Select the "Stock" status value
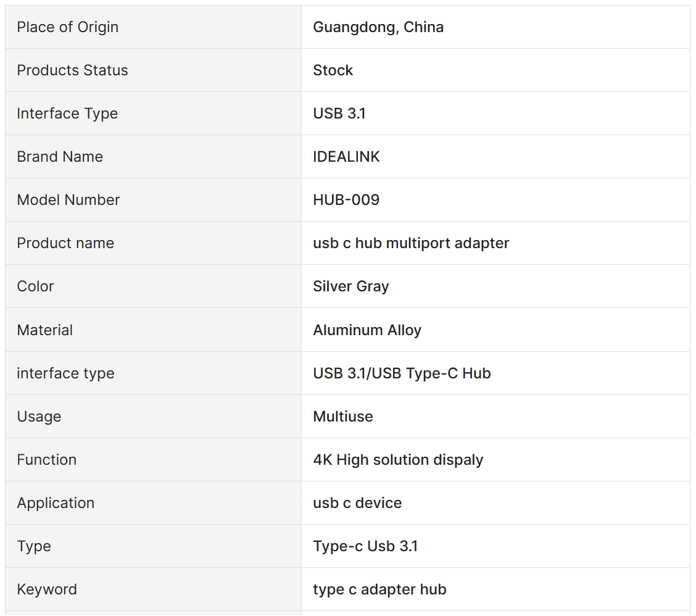Viewport: 696px width, 616px height. pos(333,70)
